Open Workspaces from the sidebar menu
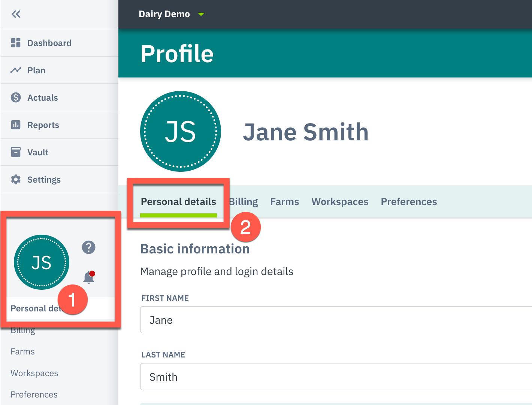This screenshot has height=405, width=532. pyautogui.click(x=34, y=373)
